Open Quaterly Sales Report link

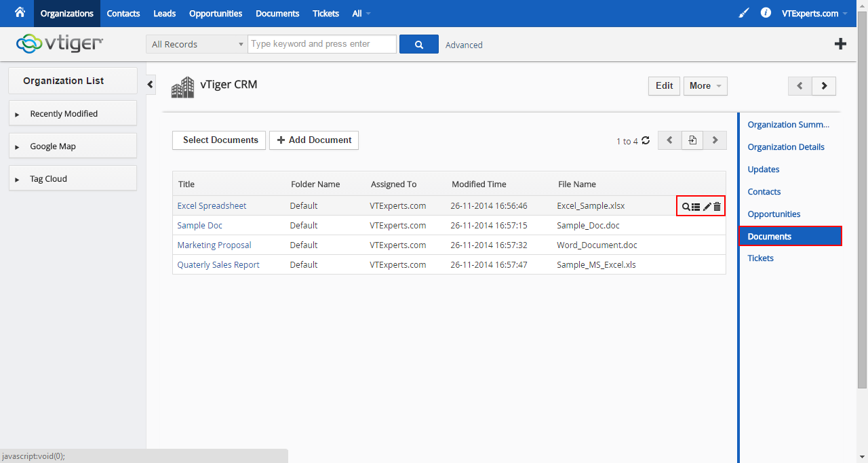pos(218,264)
